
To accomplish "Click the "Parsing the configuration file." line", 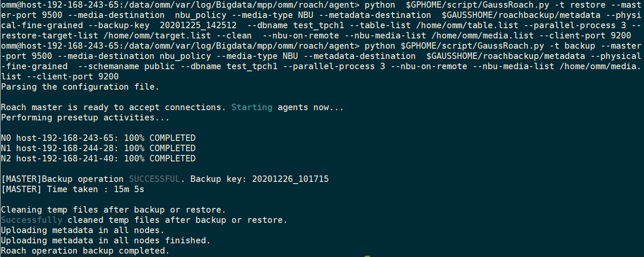I will click(79, 87).
